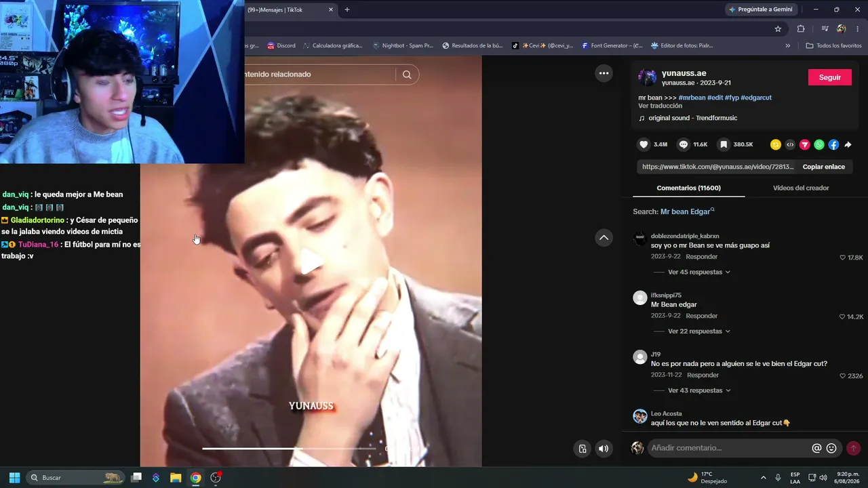
Task: Switch to Videos del creador tab
Action: pyautogui.click(x=801, y=188)
